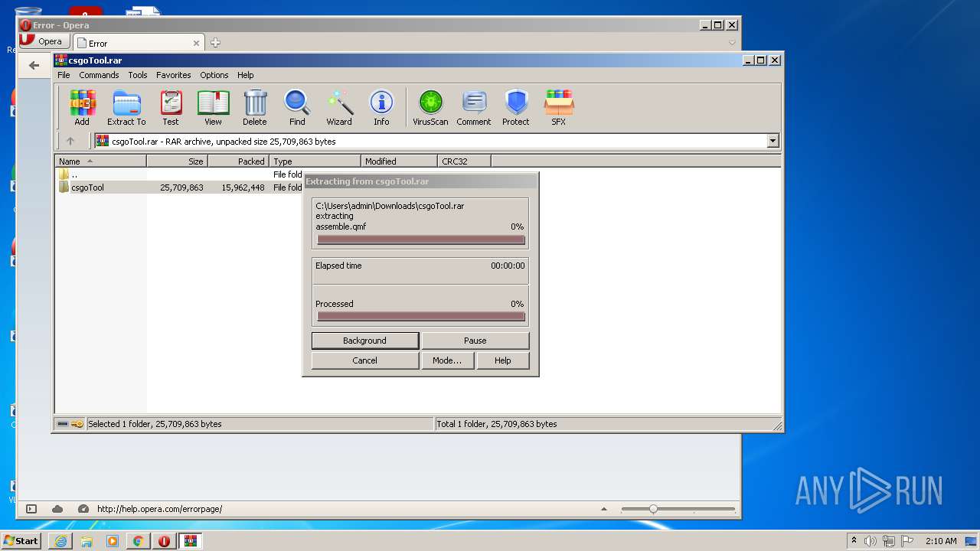Show hidden system tray icons
Screen dimensions: 980x551
point(854,541)
